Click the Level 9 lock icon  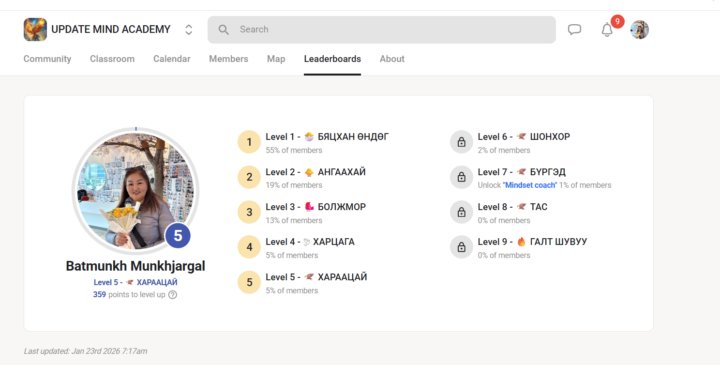tap(461, 247)
